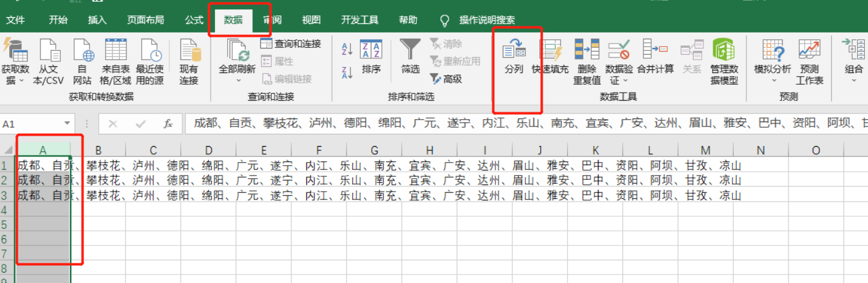Open 查询和连接 pane button
This screenshot has height=283, width=868.
[x=290, y=44]
